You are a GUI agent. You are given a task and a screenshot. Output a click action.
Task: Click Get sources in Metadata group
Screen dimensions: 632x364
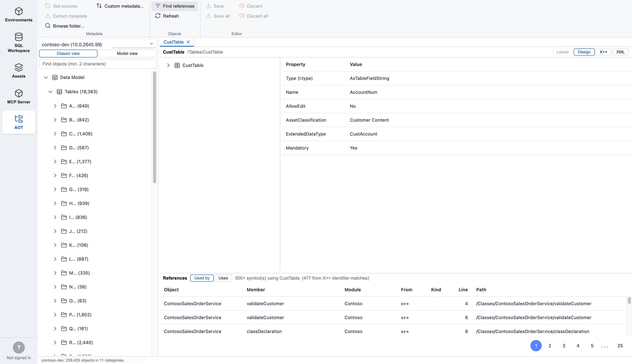pyautogui.click(x=61, y=6)
